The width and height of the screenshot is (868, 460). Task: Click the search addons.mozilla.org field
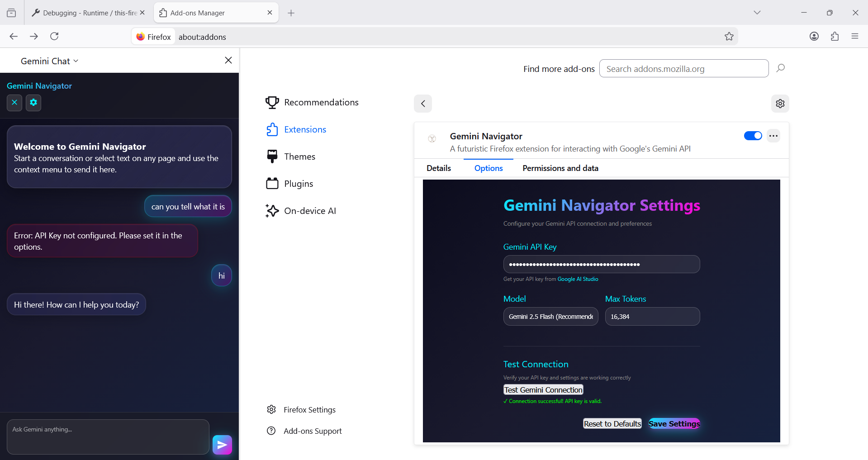[x=684, y=69]
